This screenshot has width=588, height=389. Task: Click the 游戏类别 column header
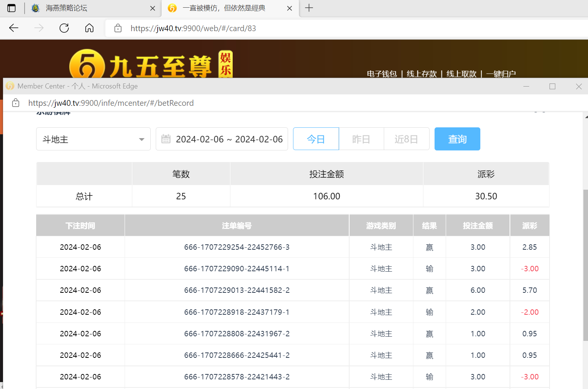click(381, 225)
